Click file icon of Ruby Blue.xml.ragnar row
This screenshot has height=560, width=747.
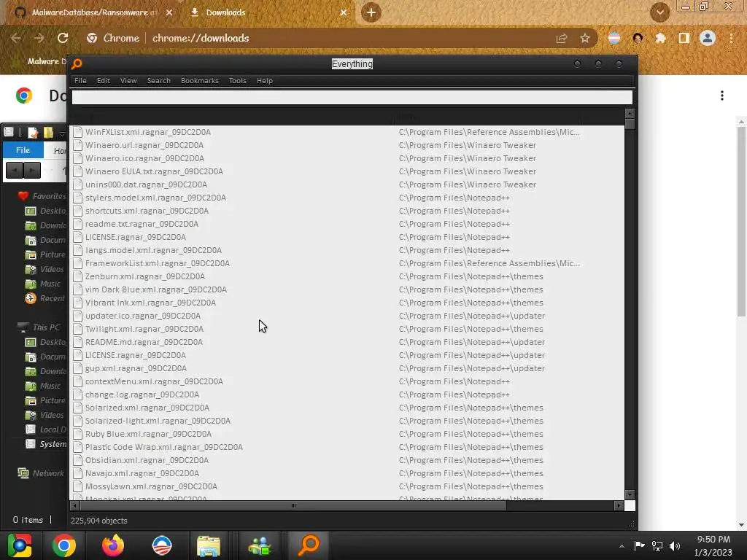coord(77,434)
